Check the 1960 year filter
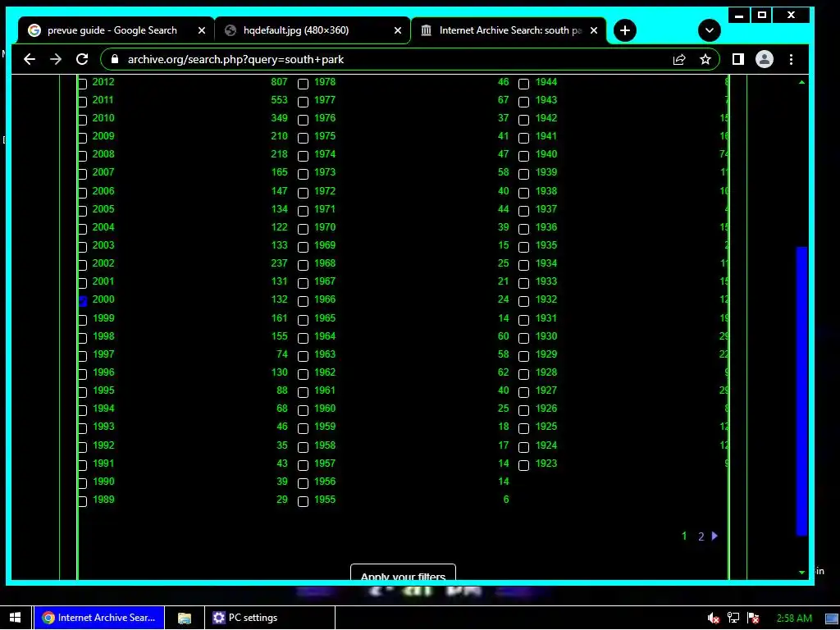 tap(304, 410)
